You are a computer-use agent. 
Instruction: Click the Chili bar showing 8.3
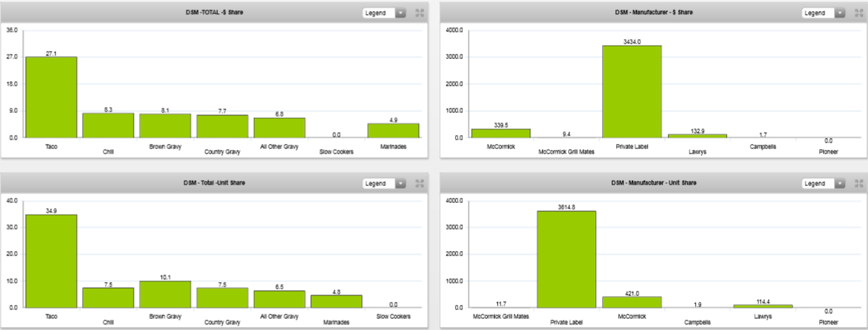point(108,125)
